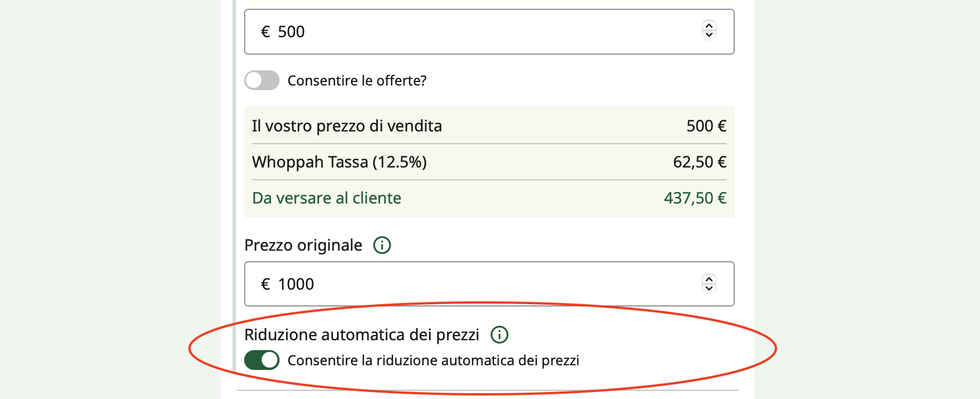Disable the automatic price reduction toggle
The image size is (980, 399).
262,360
